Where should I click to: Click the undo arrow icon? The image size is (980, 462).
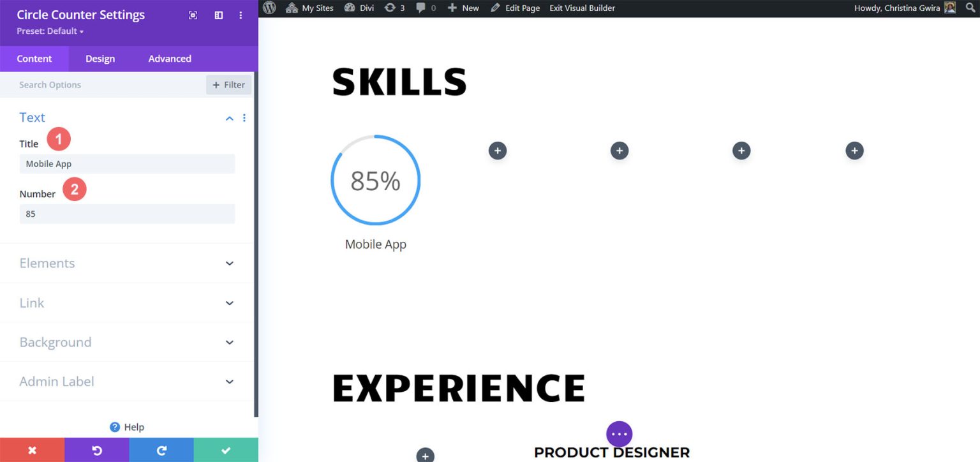97,450
